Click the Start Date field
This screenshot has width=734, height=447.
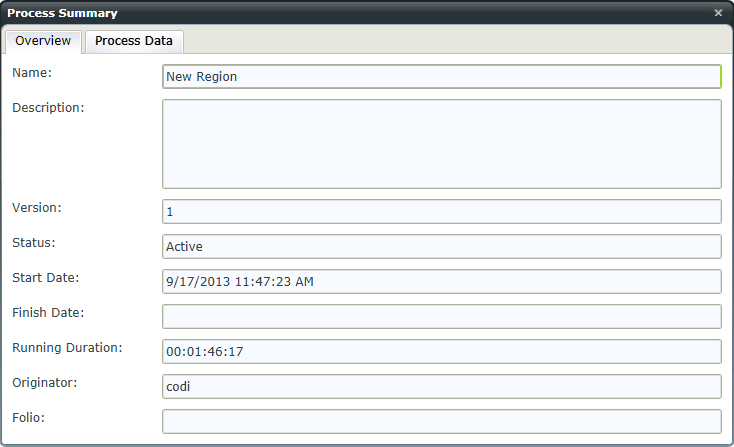tap(441, 282)
